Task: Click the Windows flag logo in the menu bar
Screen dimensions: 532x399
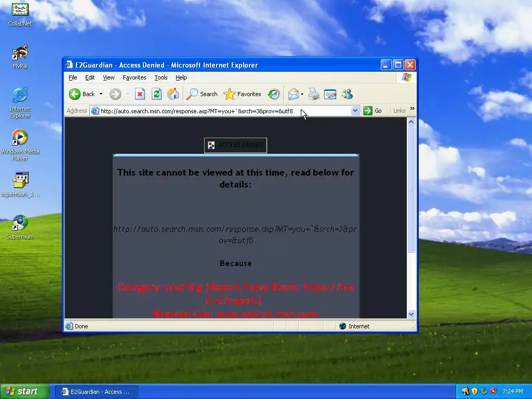Action: tap(406, 78)
